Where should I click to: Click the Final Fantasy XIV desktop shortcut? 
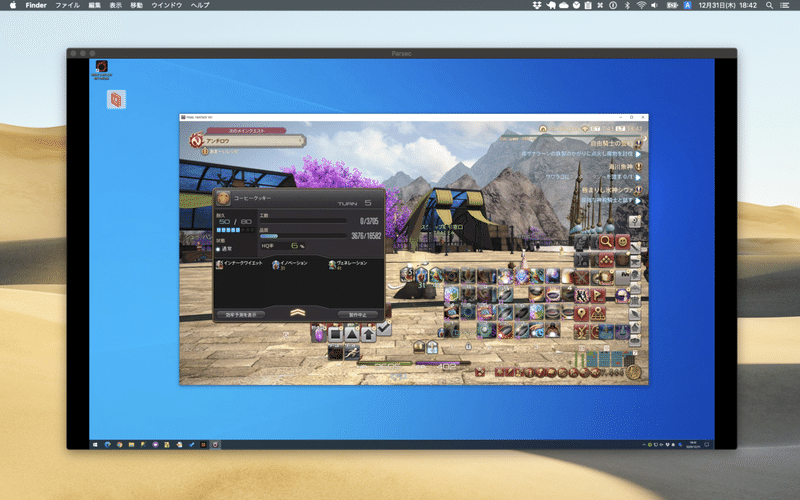point(102,70)
